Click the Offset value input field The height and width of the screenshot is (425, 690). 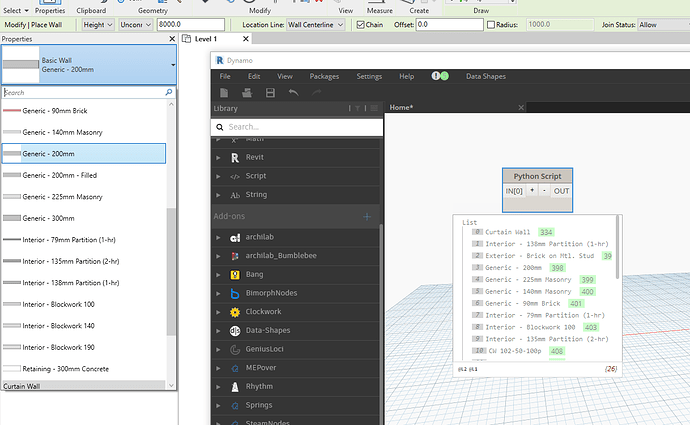pos(449,25)
